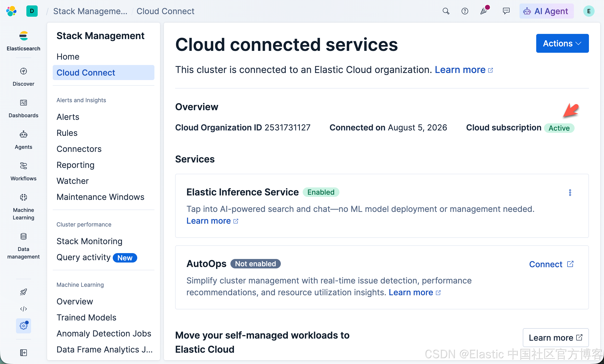Open the help question mark icon

[x=464, y=11]
